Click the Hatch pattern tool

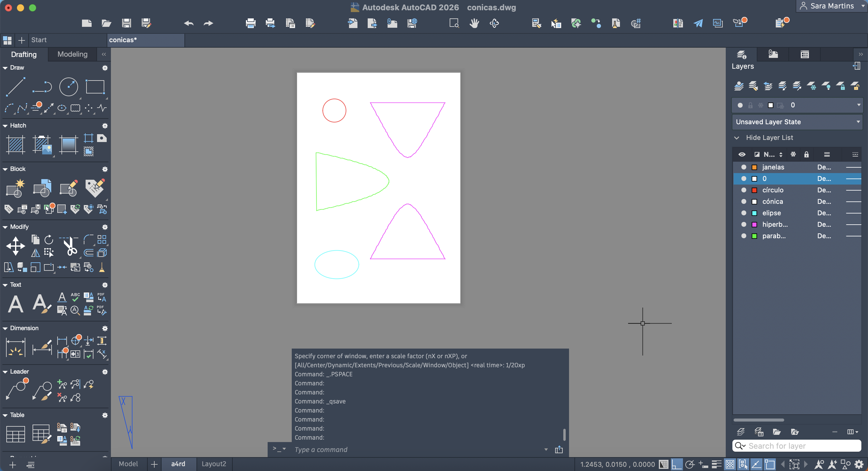click(15, 145)
